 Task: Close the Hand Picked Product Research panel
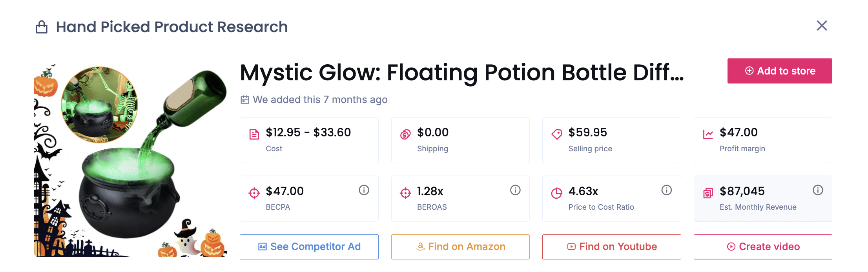coord(821,25)
